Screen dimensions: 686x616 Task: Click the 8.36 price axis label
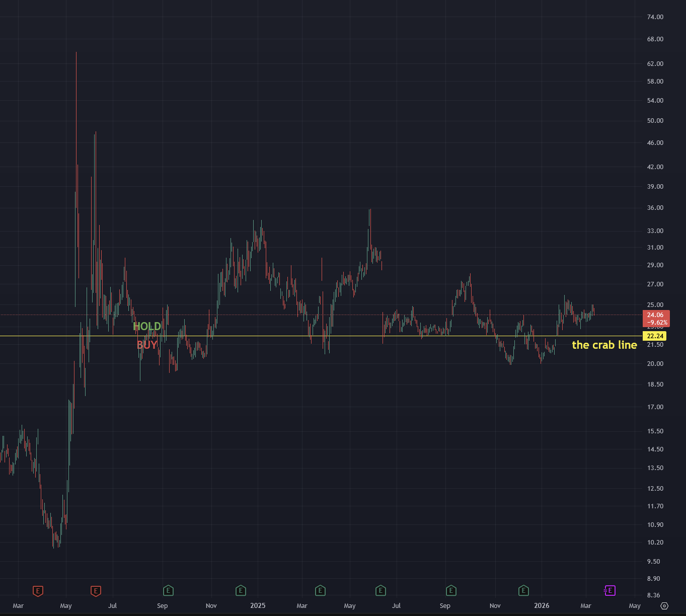click(654, 595)
